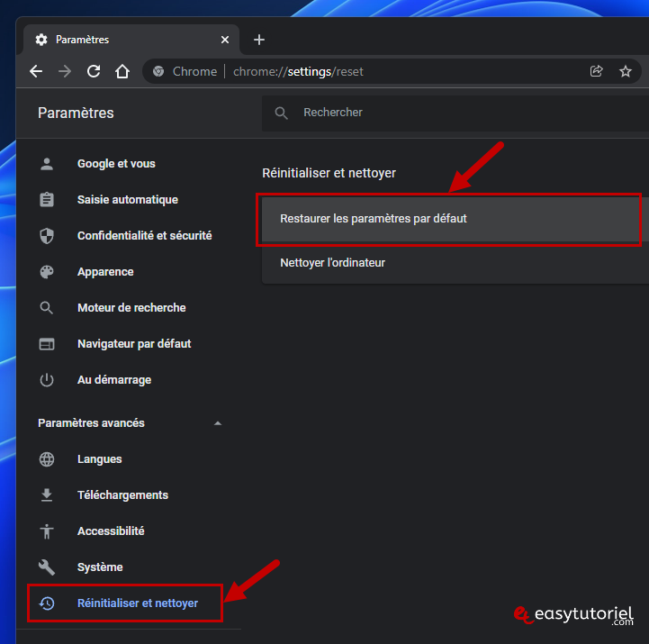Image resolution: width=649 pixels, height=644 pixels.
Task: Click the share page icon in address bar
Action: [x=596, y=71]
